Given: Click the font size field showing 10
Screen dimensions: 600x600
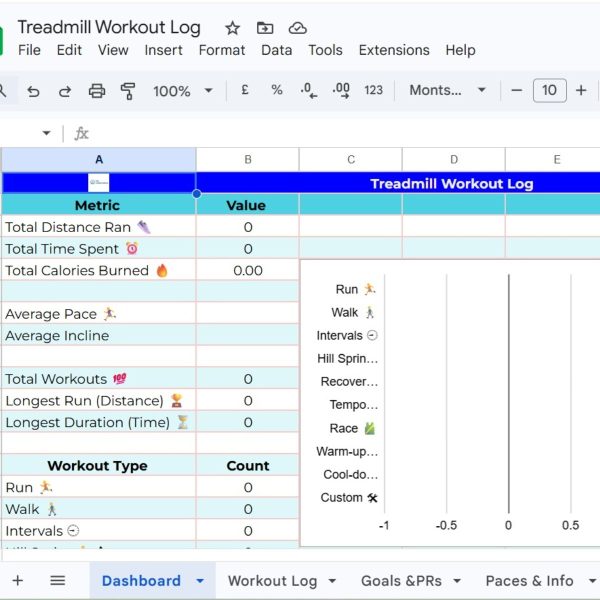Looking at the screenshot, I should [x=549, y=91].
